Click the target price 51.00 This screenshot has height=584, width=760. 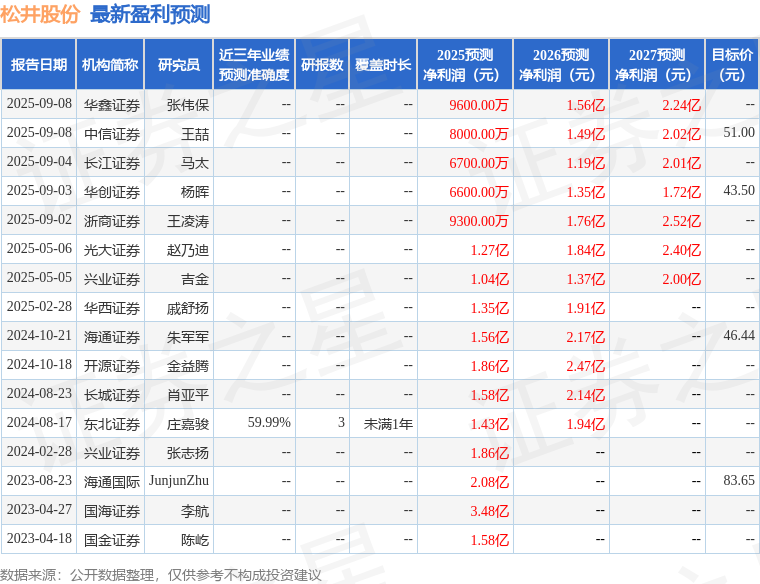point(739,132)
